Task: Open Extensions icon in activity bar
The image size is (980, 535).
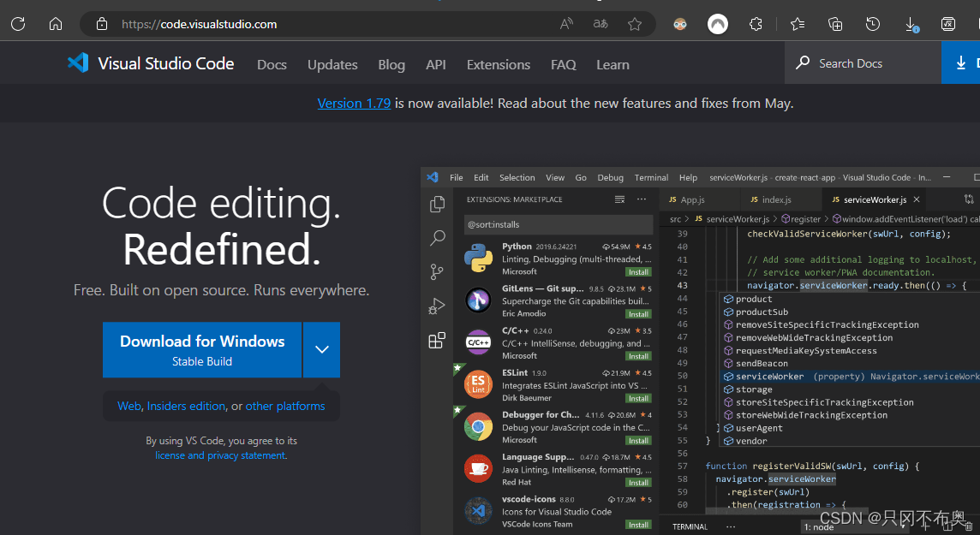Action: tap(437, 340)
